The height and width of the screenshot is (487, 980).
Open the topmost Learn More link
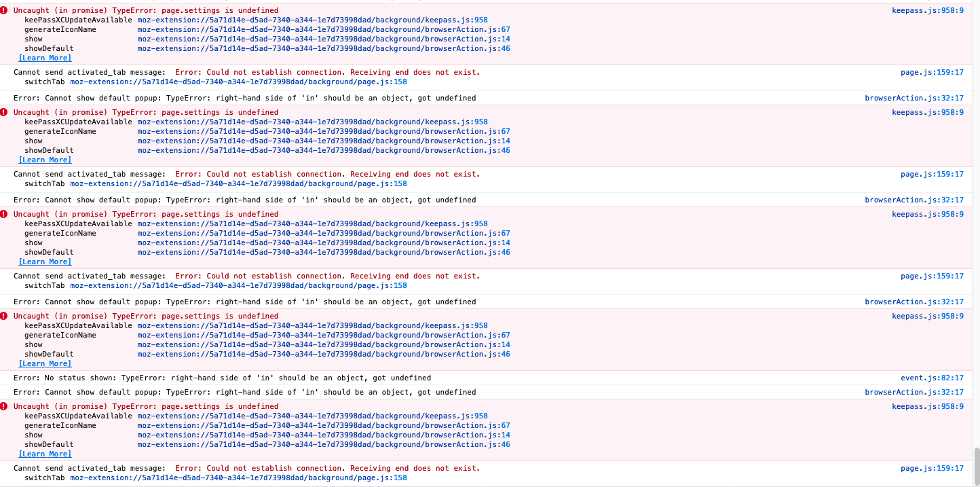coord(45,58)
